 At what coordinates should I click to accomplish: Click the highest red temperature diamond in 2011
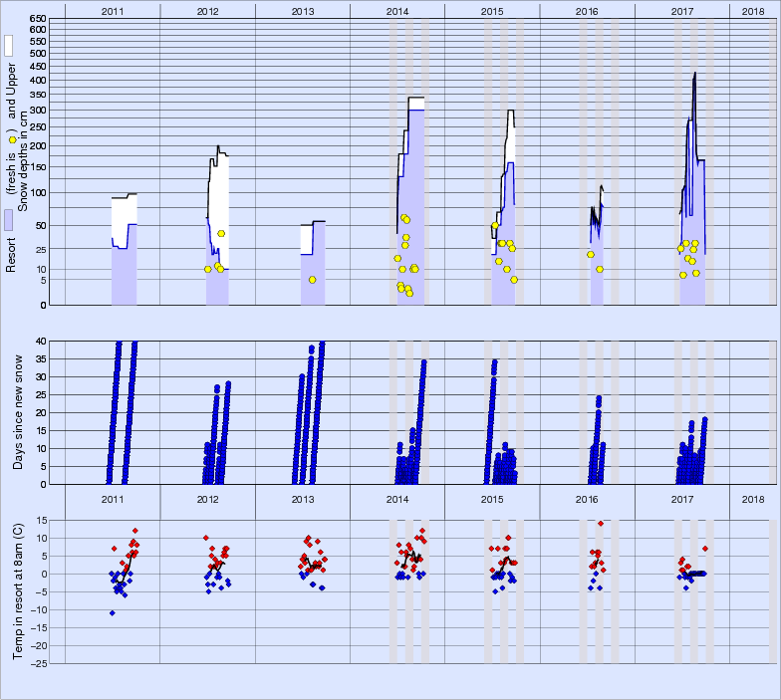[134, 531]
